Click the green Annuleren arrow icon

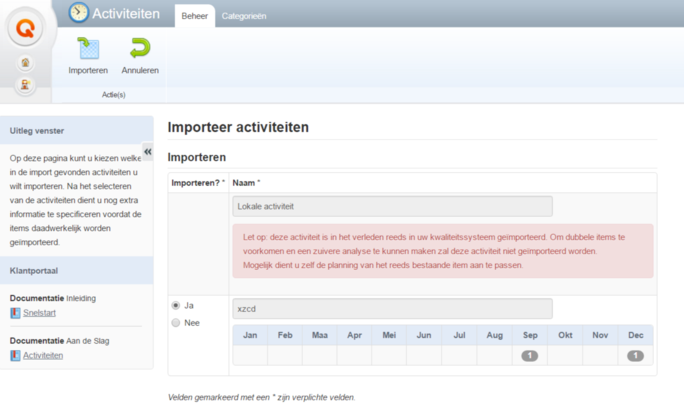[140, 49]
